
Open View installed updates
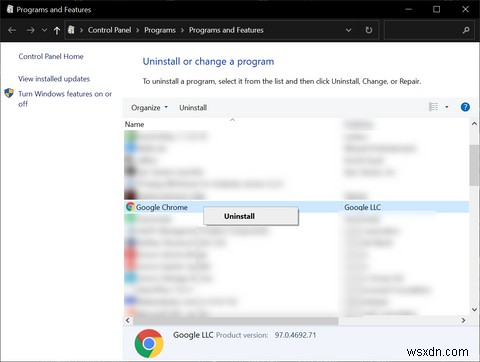coord(54,79)
